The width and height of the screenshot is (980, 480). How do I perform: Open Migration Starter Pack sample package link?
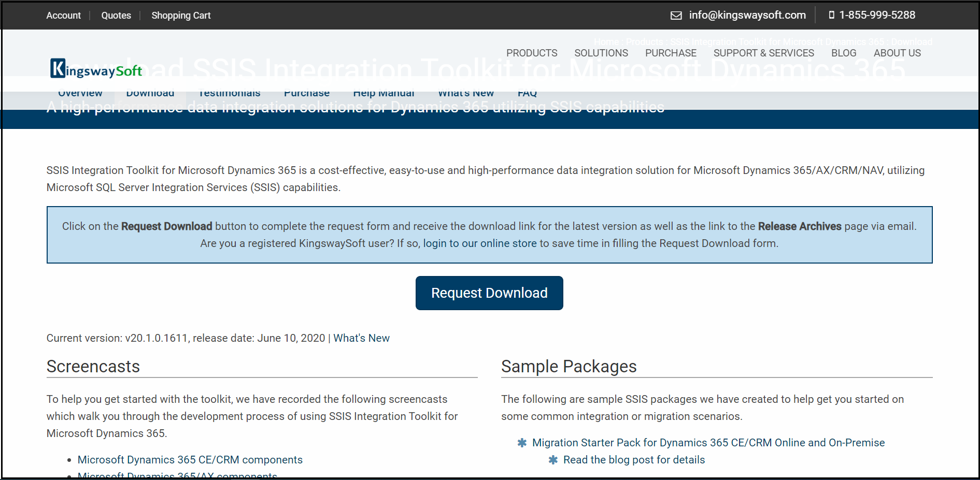708,443
